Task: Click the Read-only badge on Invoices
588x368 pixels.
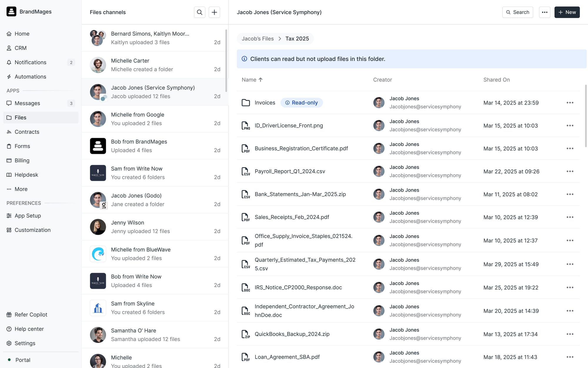Action: coord(302,103)
